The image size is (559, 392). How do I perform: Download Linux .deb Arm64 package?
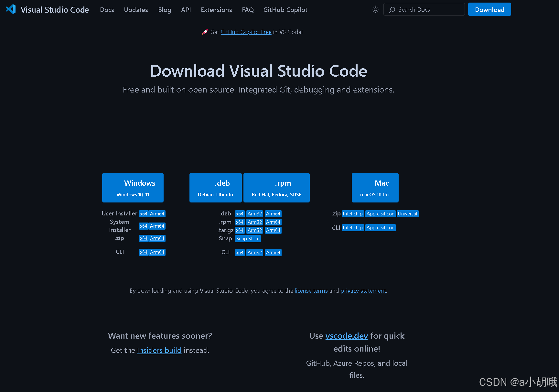pos(273,214)
